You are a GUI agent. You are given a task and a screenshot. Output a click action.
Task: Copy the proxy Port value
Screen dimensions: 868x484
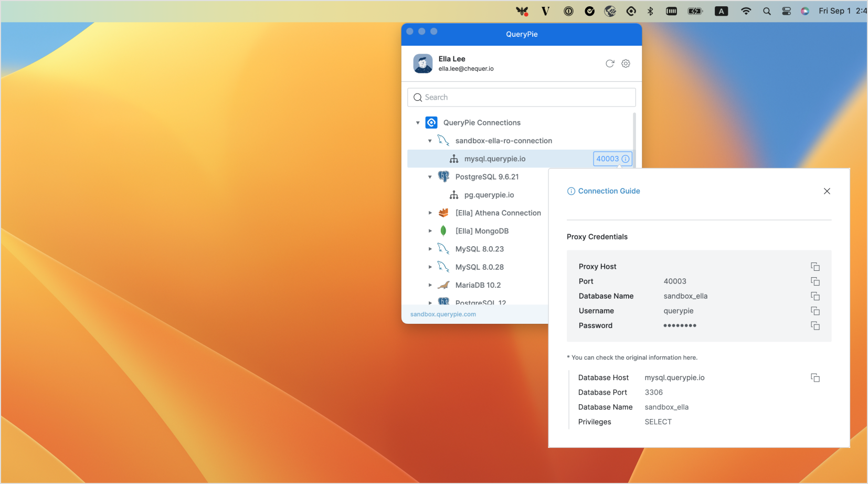tap(815, 281)
